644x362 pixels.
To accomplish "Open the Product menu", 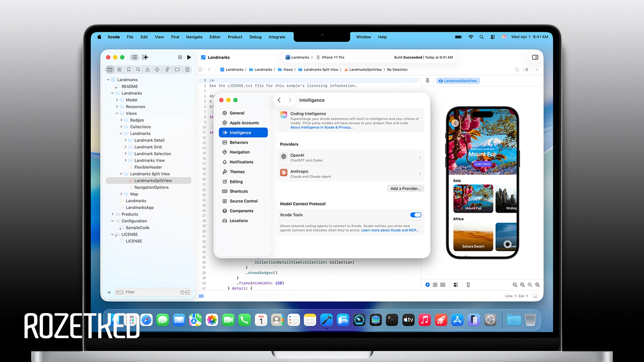I will (x=234, y=37).
